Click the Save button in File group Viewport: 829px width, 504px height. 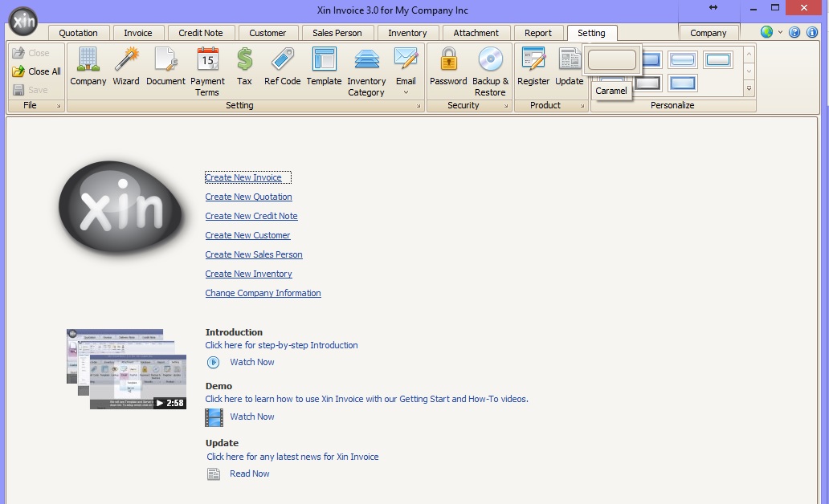[x=31, y=90]
